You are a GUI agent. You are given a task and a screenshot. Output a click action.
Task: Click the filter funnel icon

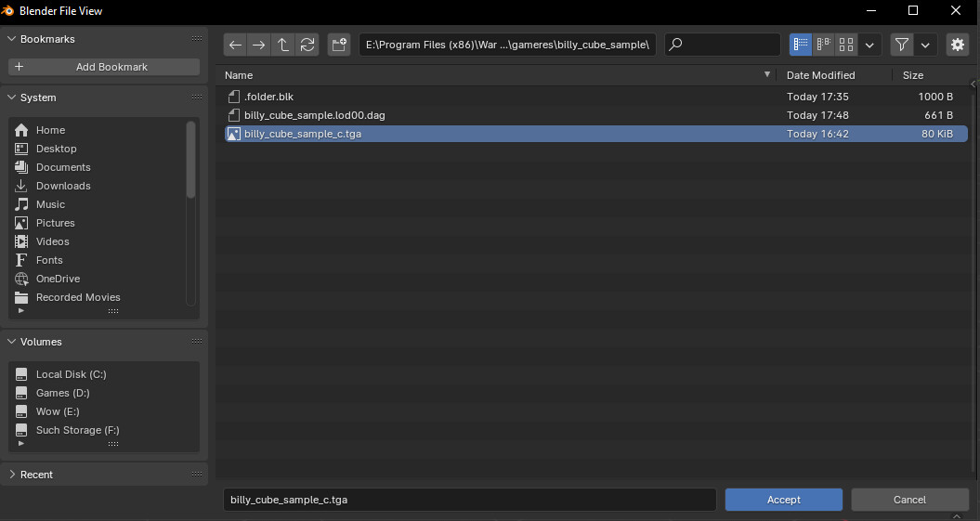[x=901, y=45]
